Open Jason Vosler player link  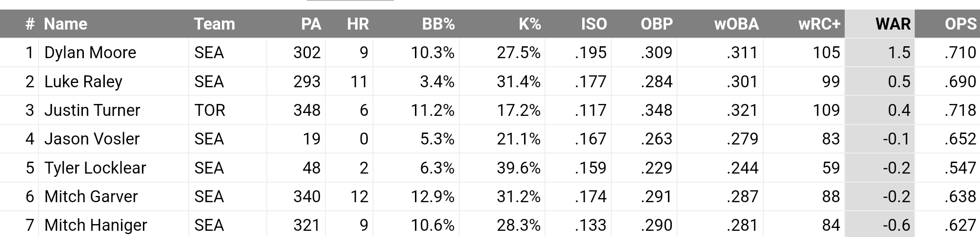[x=91, y=139]
